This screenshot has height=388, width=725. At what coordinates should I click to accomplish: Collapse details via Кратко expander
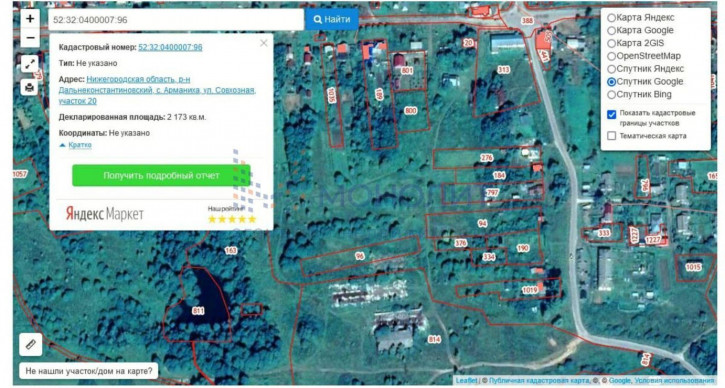pos(75,145)
